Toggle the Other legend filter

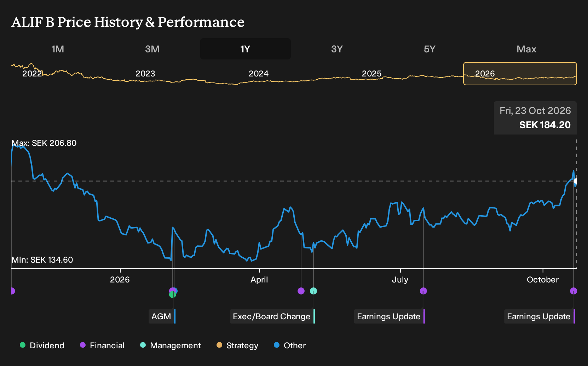point(290,345)
